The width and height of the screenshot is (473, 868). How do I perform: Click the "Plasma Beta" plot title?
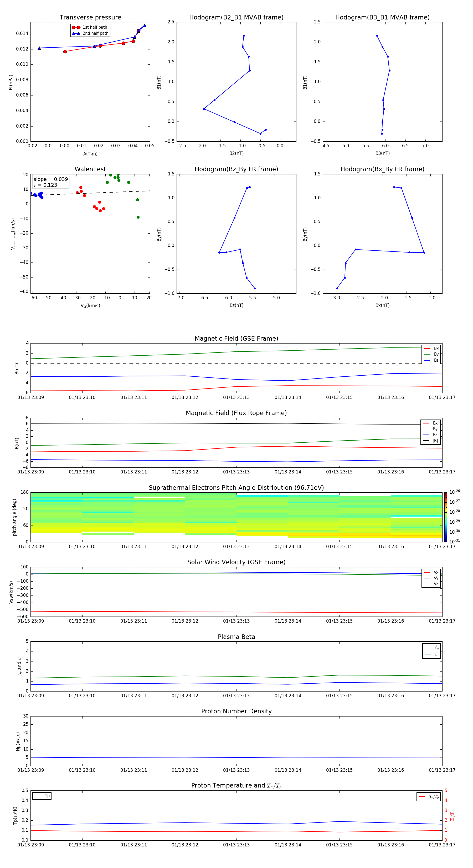236,637
